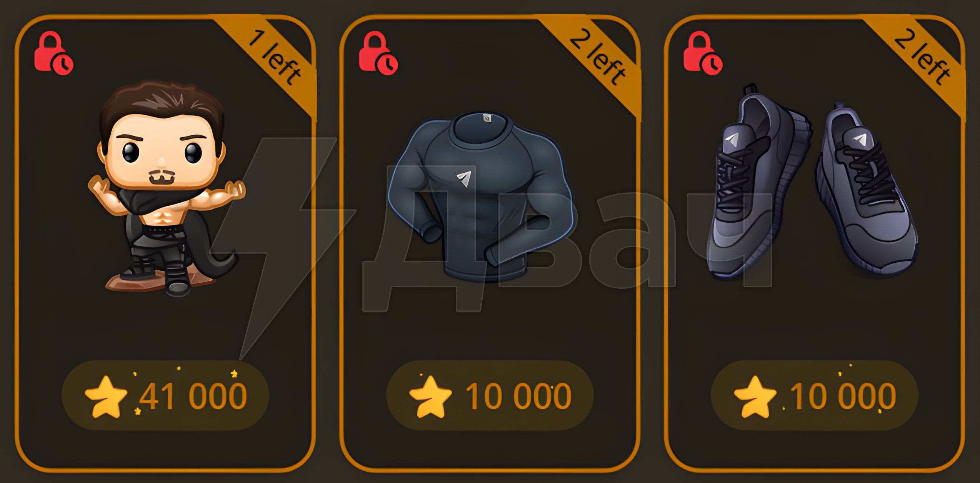Viewport: 980px width, 483px height.
Task: Click the red lock icon on the sneakers card
Action: (703, 53)
